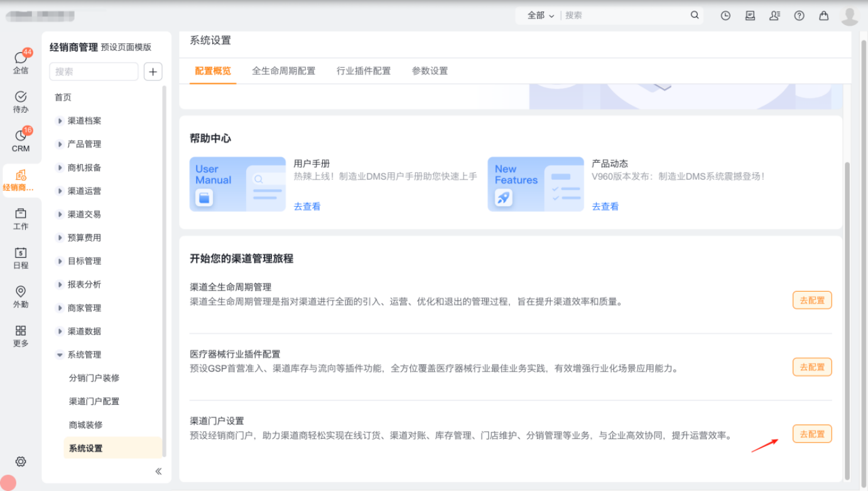
Task: Expand the 商家管理 tree item
Action: [x=60, y=308]
